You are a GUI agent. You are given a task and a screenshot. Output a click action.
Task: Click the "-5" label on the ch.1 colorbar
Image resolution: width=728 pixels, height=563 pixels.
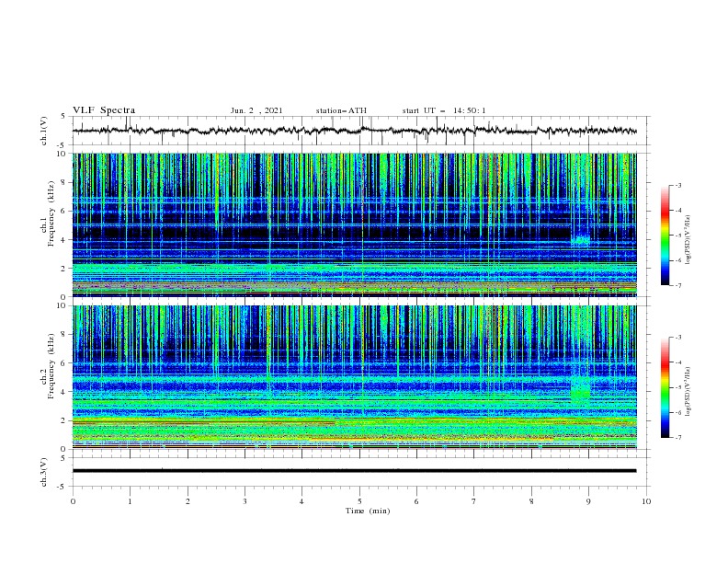pos(677,236)
